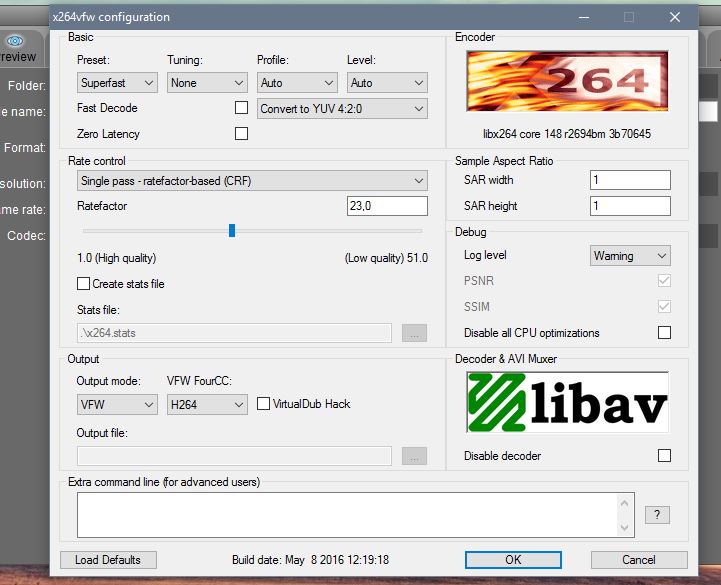Click the eye Preview icon in background window
Image resolution: width=721 pixels, height=585 pixels.
point(15,41)
